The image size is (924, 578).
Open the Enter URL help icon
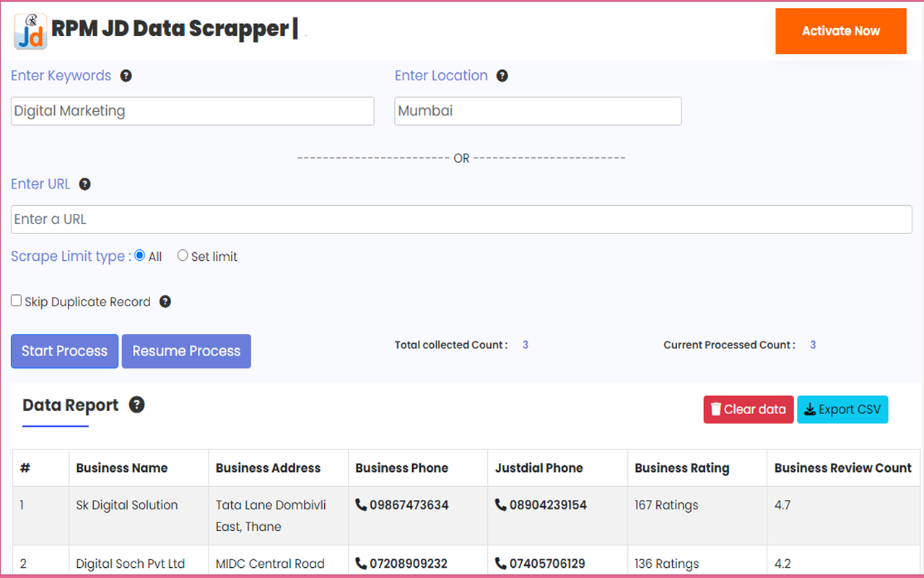pyautogui.click(x=84, y=184)
